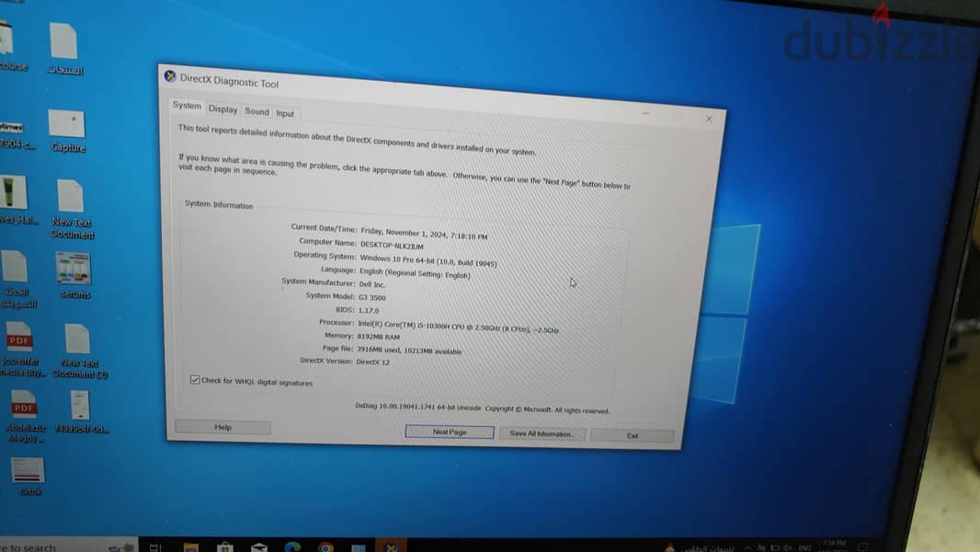This screenshot has height=552, width=980.
Task: Click the System Manufacturer value Dell Inc.
Action: 372,284
